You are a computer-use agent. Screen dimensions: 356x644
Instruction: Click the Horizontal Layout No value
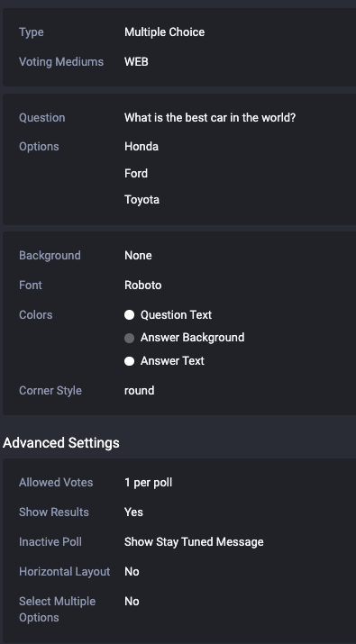132,572
